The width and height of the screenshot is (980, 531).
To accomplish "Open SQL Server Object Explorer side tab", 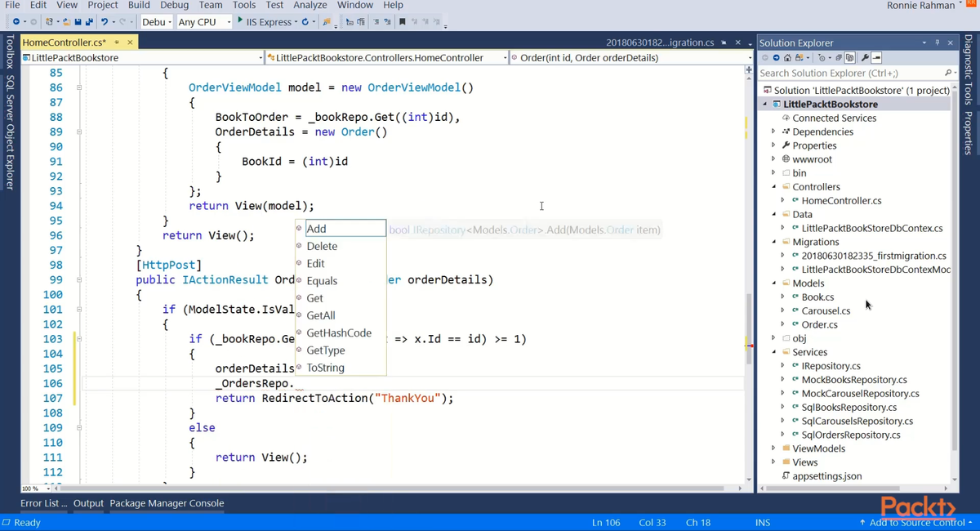I will click(x=10, y=132).
